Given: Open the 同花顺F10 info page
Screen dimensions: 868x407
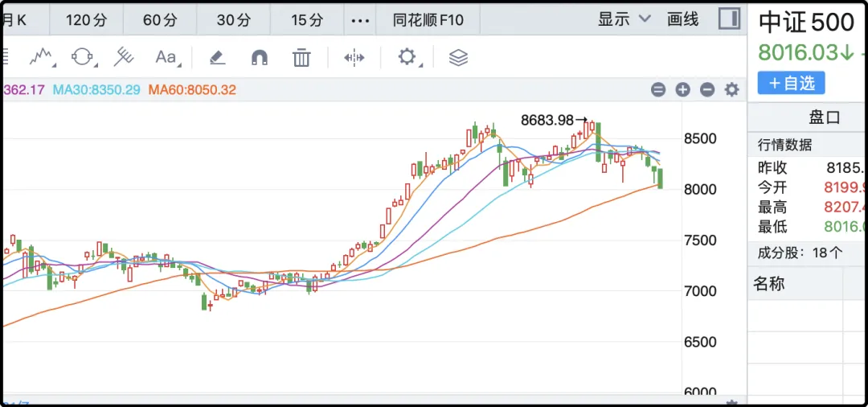Looking at the screenshot, I should tap(428, 20).
